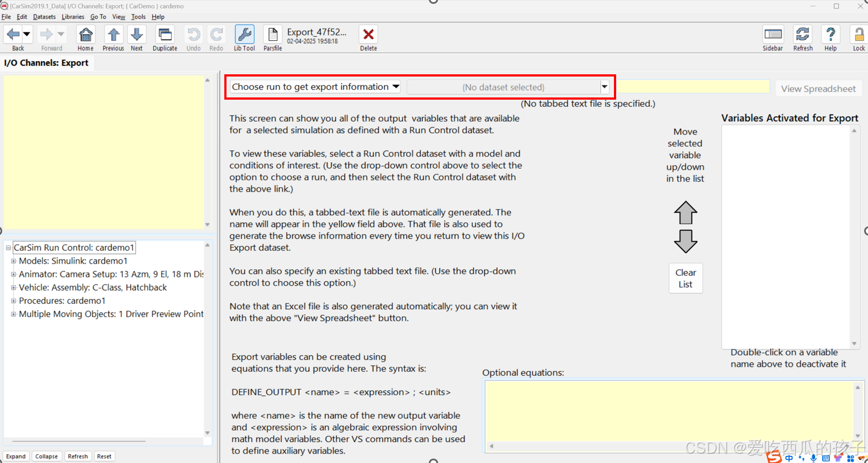This screenshot has width=868, height=463.
Task: Expand the Multiple Moving Objects node
Action: click(13, 314)
